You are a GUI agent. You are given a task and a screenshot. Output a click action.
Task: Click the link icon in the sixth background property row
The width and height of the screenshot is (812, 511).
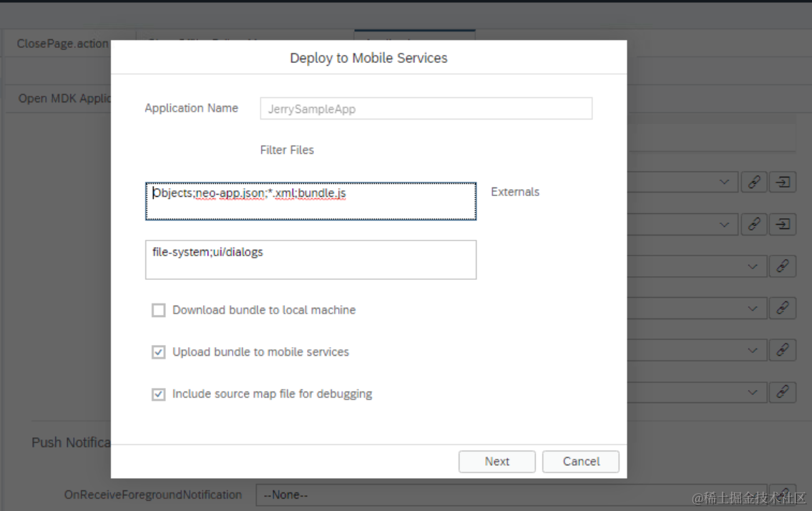pyautogui.click(x=783, y=392)
